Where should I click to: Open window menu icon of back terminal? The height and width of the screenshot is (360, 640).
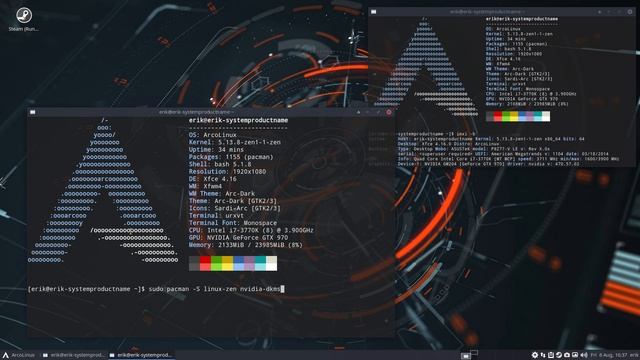tap(373, 12)
